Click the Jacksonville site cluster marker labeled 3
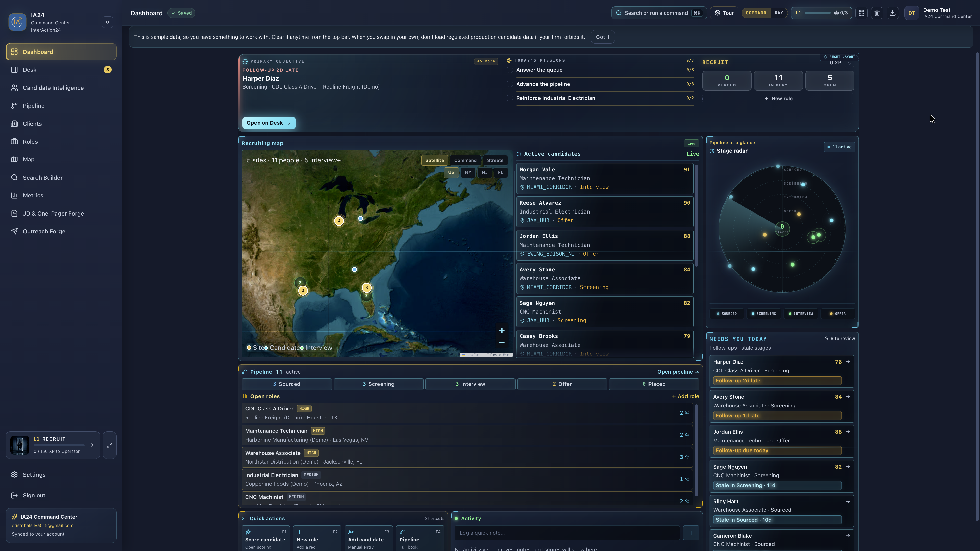 pos(367,287)
